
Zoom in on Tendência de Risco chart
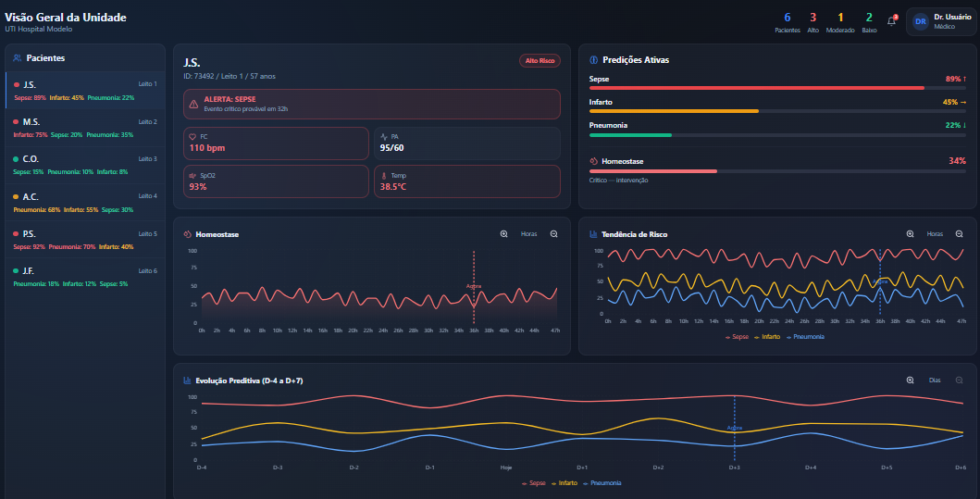(x=910, y=234)
